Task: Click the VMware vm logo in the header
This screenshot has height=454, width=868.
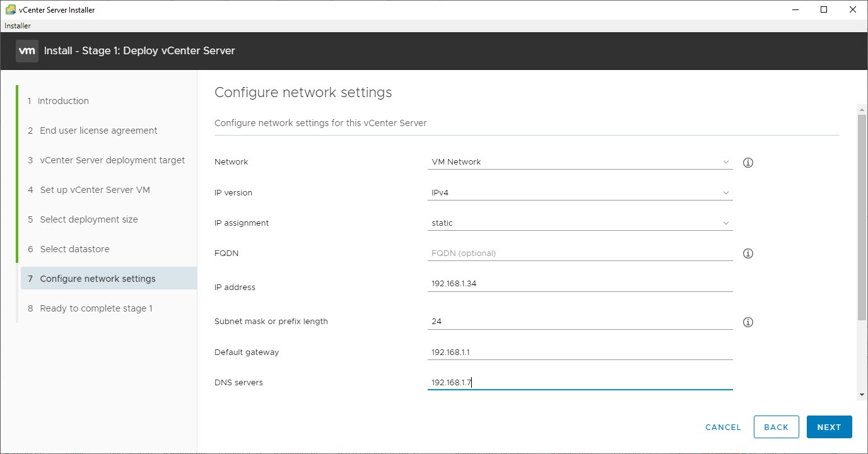Action: pyautogui.click(x=26, y=50)
